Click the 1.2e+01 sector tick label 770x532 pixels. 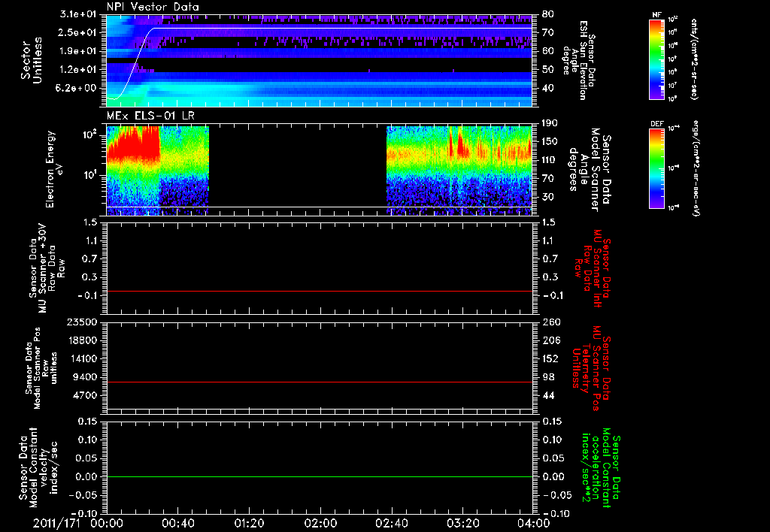coord(77,70)
